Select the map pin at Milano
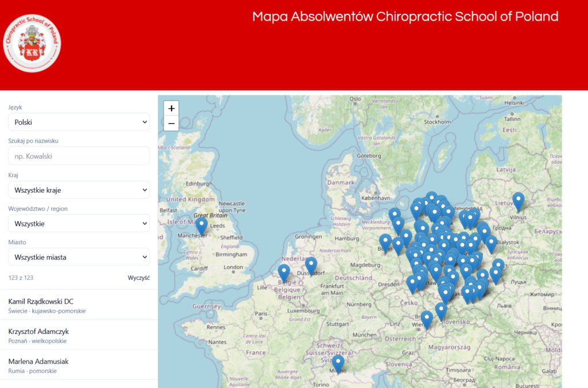This screenshot has width=588, height=388. point(338,364)
